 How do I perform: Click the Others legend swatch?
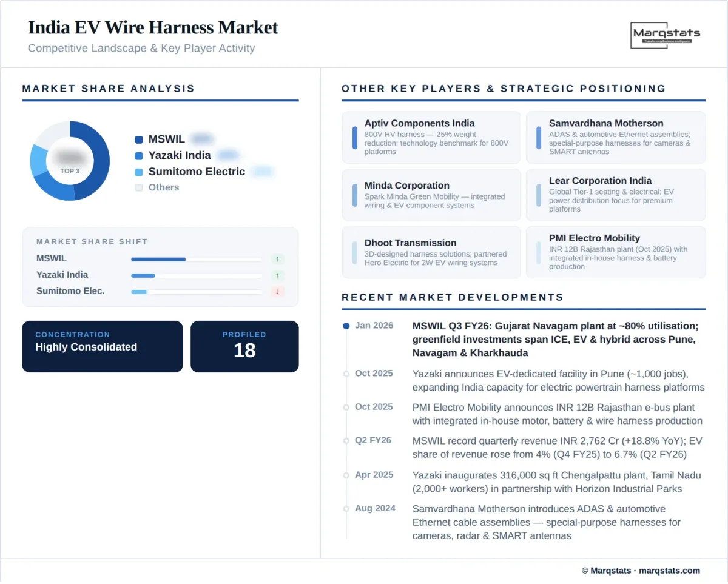(139, 188)
